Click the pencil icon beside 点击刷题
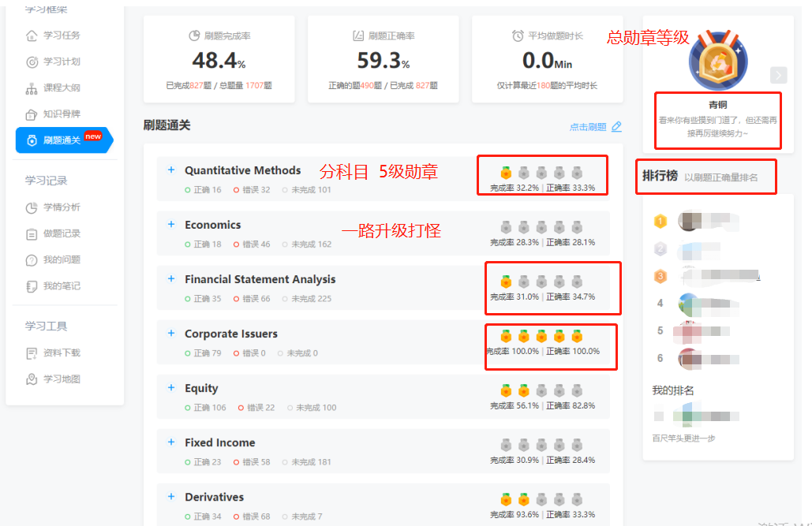This screenshot has height=526, width=812. [x=616, y=126]
